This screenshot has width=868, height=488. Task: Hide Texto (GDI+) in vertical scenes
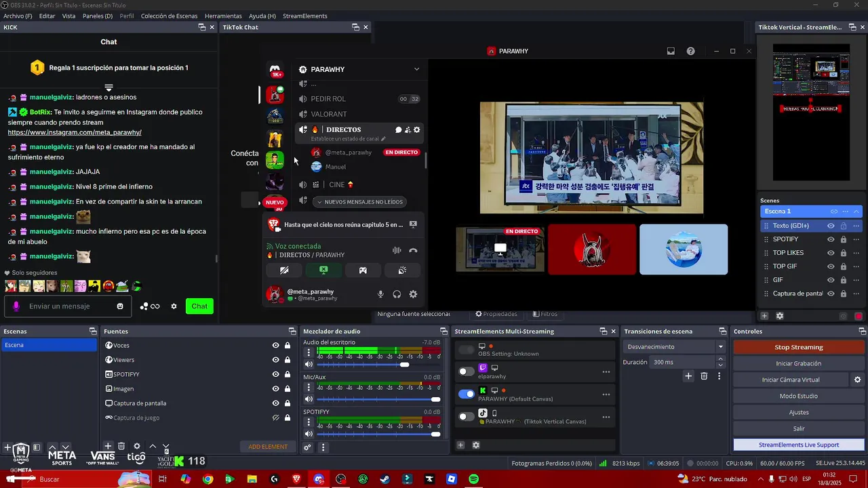[831, 226]
